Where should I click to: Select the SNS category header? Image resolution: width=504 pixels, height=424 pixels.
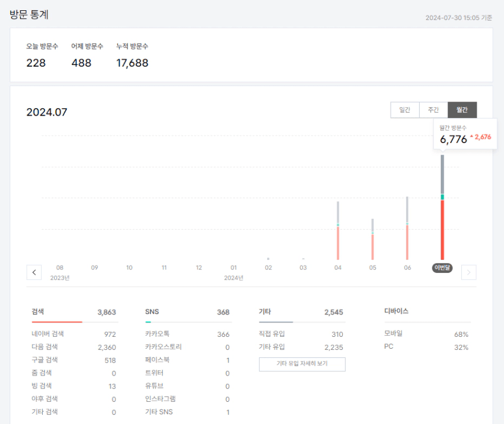[x=152, y=312]
